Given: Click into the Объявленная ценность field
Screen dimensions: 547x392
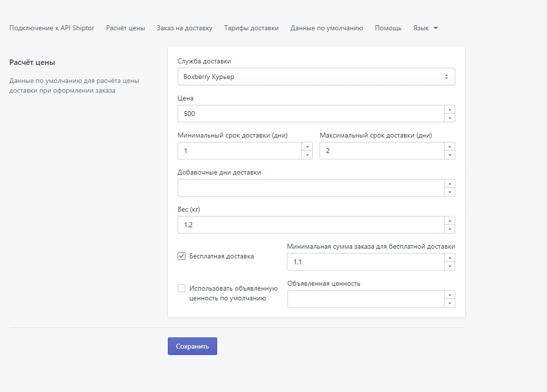Looking at the screenshot, I should pyautogui.click(x=365, y=299).
